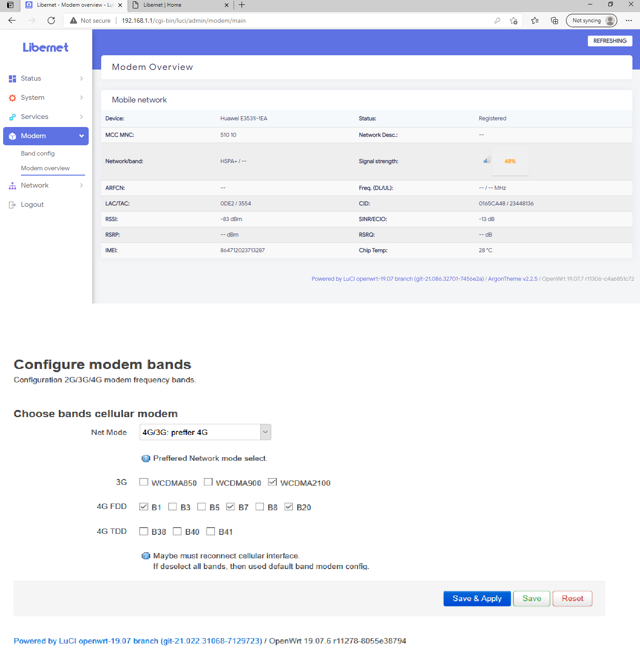Image resolution: width=640 pixels, height=672 pixels.
Task: Click the Logout door icon
Action: (12, 205)
